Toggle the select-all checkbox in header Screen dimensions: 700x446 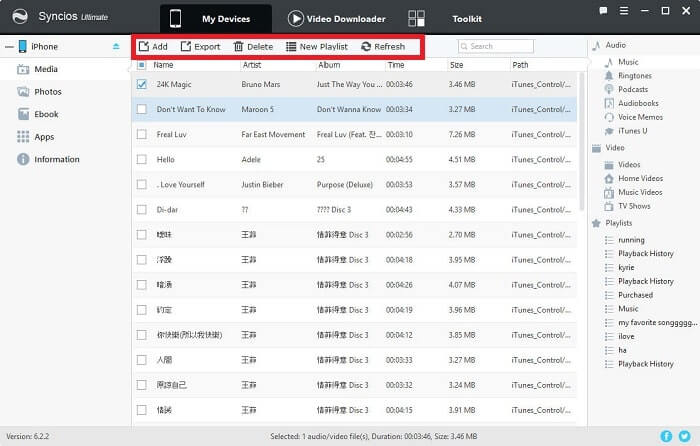[x=142, y=65]
